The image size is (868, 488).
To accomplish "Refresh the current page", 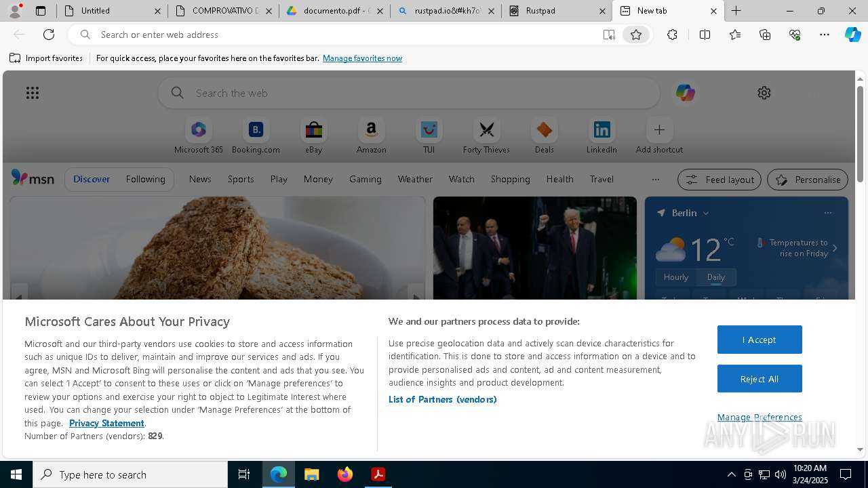I will 49,35.
